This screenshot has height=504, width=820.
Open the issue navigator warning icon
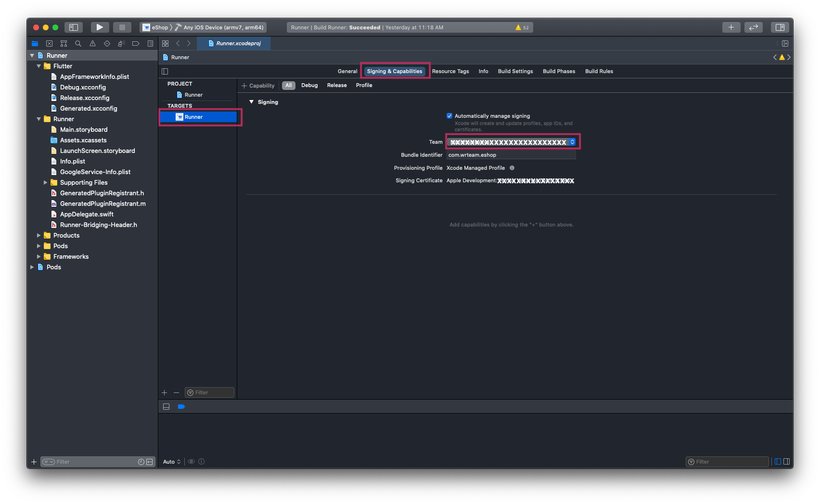pos(92,43)
